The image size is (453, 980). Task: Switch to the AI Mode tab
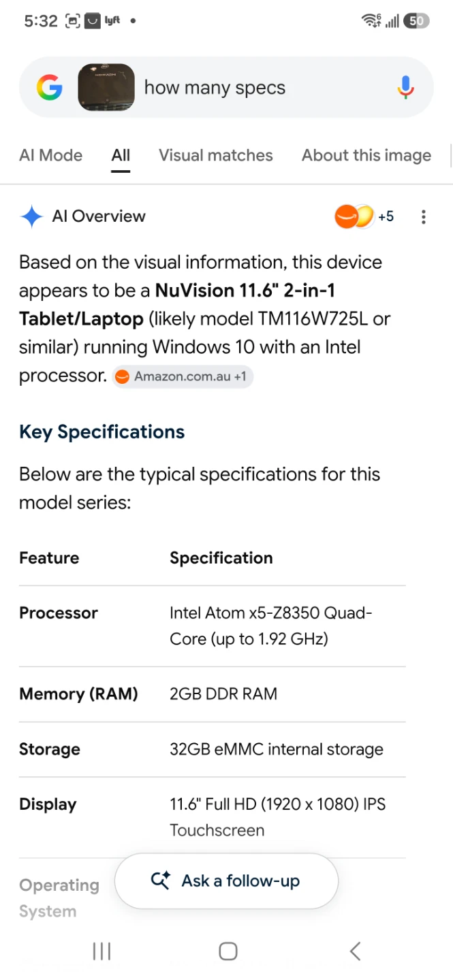[x=51, y=155]
